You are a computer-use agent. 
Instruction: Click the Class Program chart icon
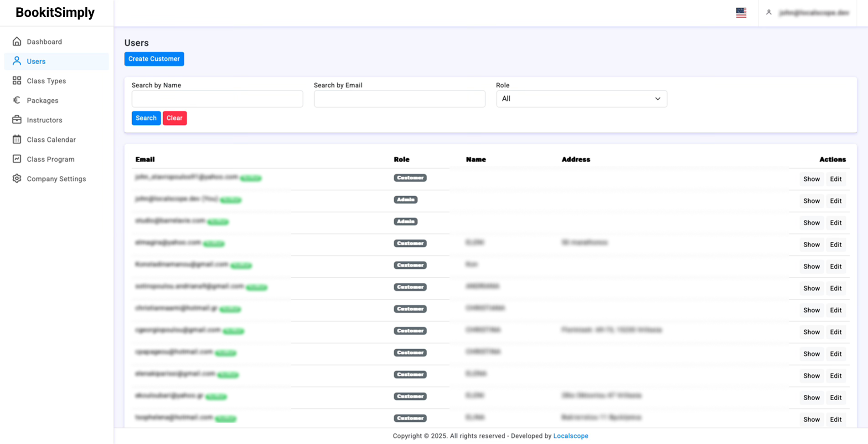click(x=17, y=159)
